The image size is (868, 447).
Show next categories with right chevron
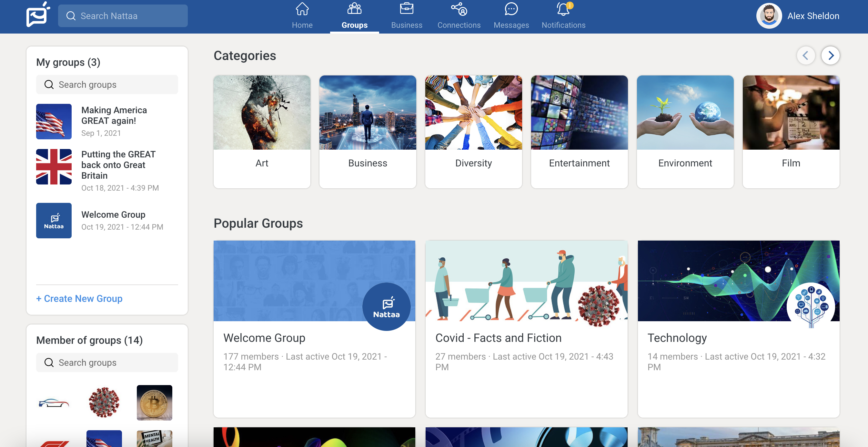[x=830, y=55]
